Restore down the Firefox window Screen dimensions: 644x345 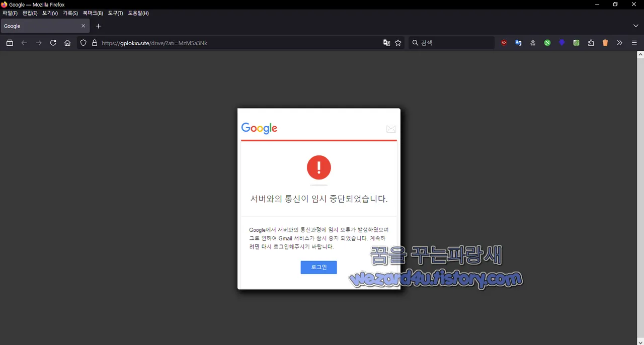pos(615,5)
